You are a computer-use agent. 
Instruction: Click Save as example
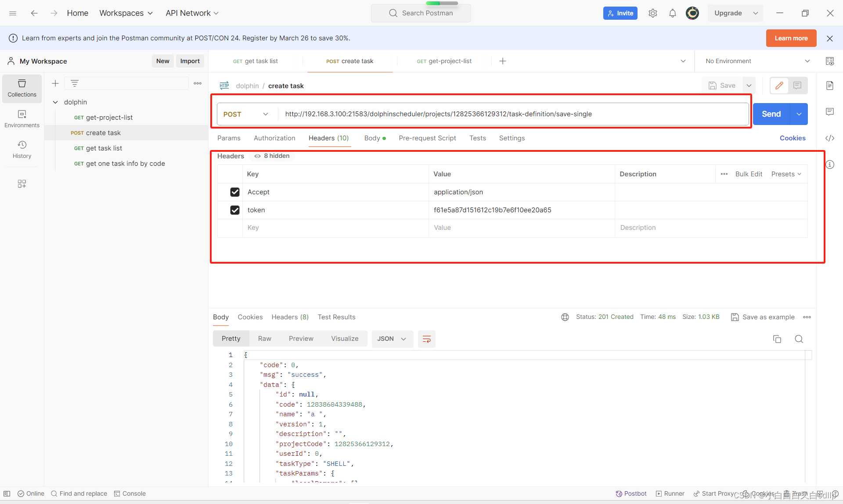(x=763, y=317)
